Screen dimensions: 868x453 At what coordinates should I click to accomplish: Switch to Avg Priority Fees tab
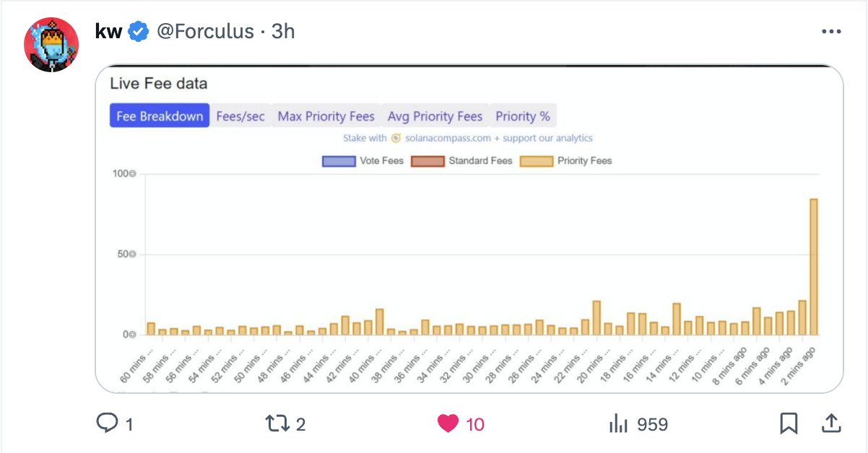(435, 116)
